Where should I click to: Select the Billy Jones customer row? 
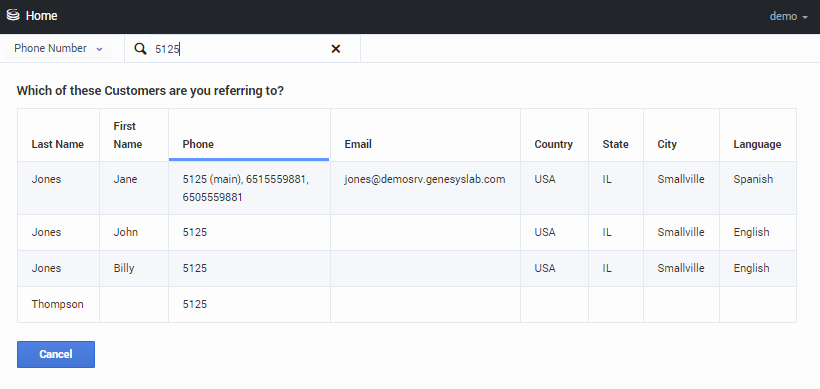click(x=407, y=268)
